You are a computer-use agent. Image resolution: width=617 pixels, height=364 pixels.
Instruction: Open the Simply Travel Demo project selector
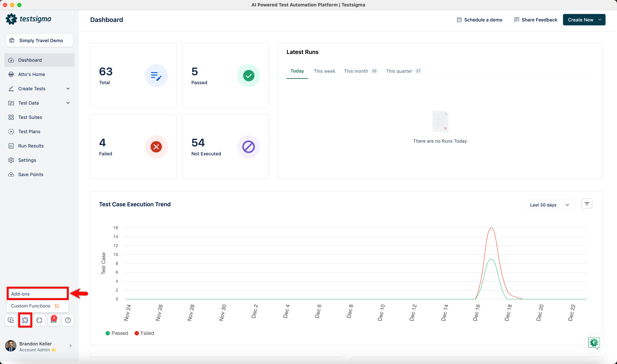click(x=39, y=40)
